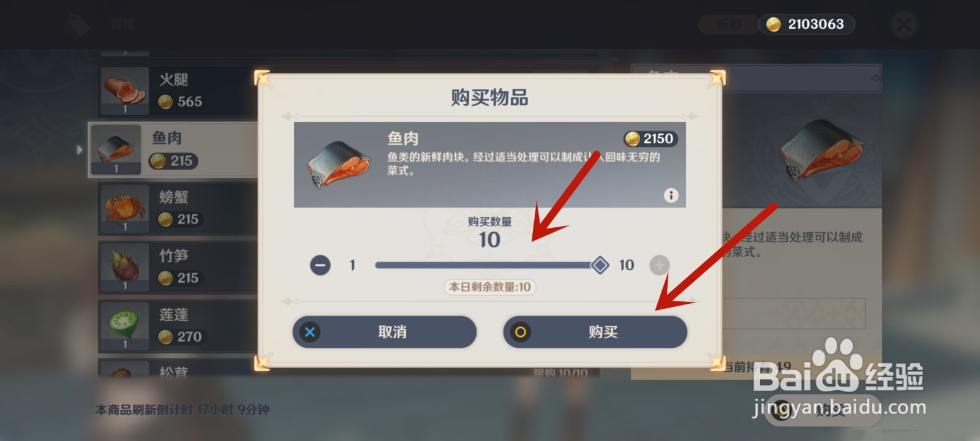Click the 取消 cancel button
This screenshot has height=441, width=980.
point(385,332)
